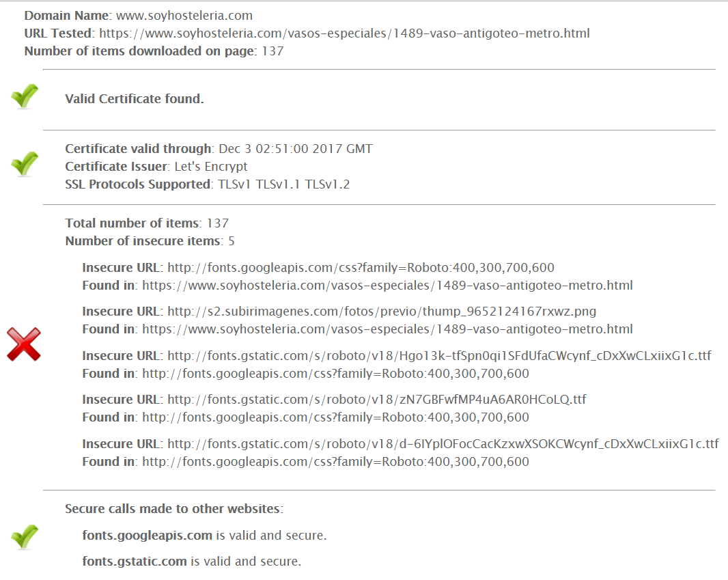Click the red X insecure items icon

24,344
